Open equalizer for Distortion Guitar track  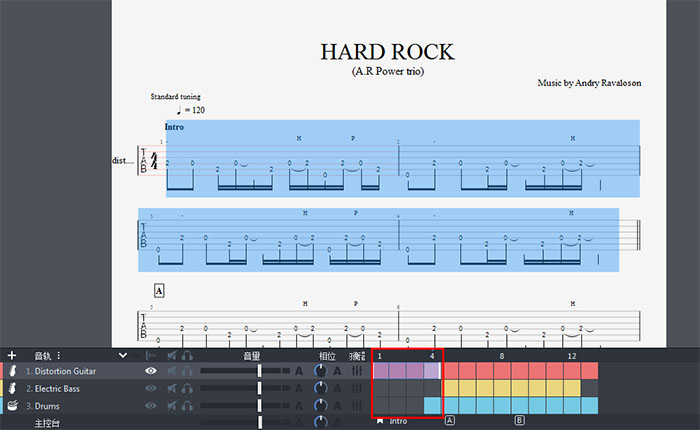tap(356, 371)
